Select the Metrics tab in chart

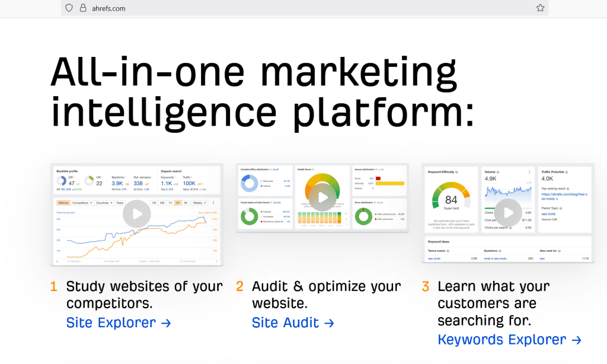tap(63, 203)
